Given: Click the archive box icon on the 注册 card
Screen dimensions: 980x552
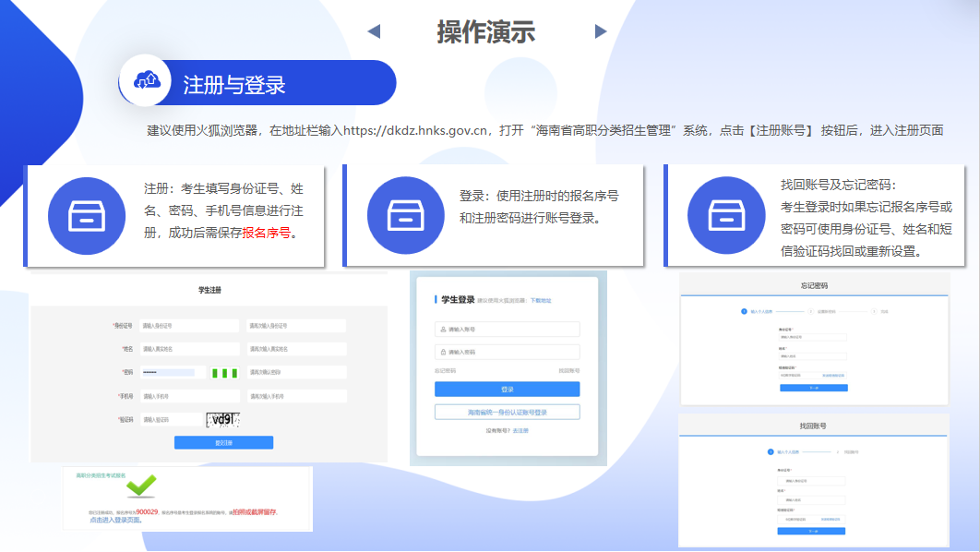Looking at the screenshot, I should 86,216.
